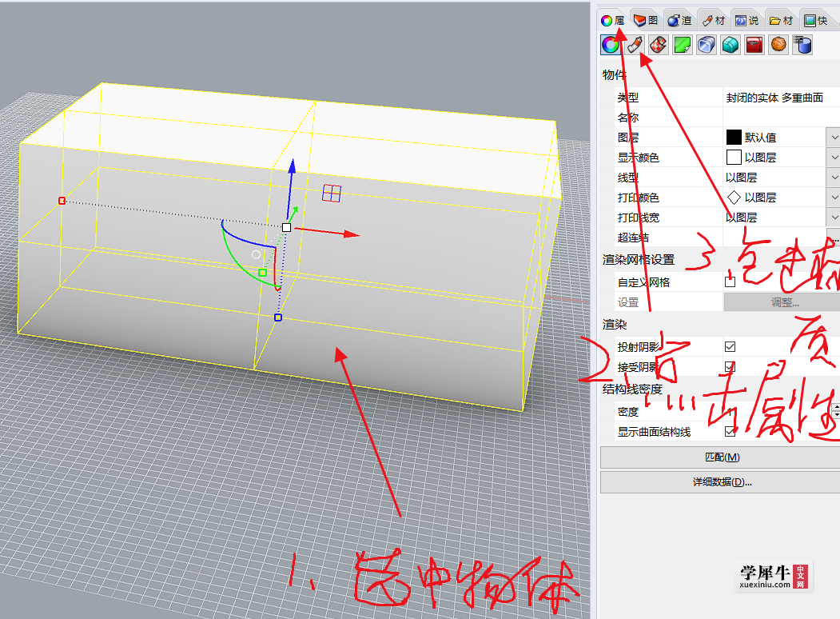Switch to the 渲 (Rendering) tab
The width and height of the screenshot is (840, 619).
tap(679, 20)
